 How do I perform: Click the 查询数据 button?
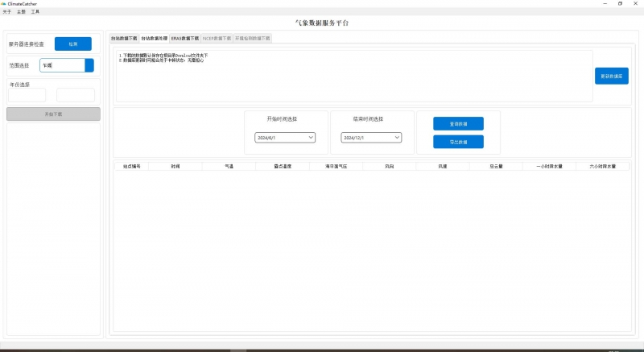(x=458, y=124)
